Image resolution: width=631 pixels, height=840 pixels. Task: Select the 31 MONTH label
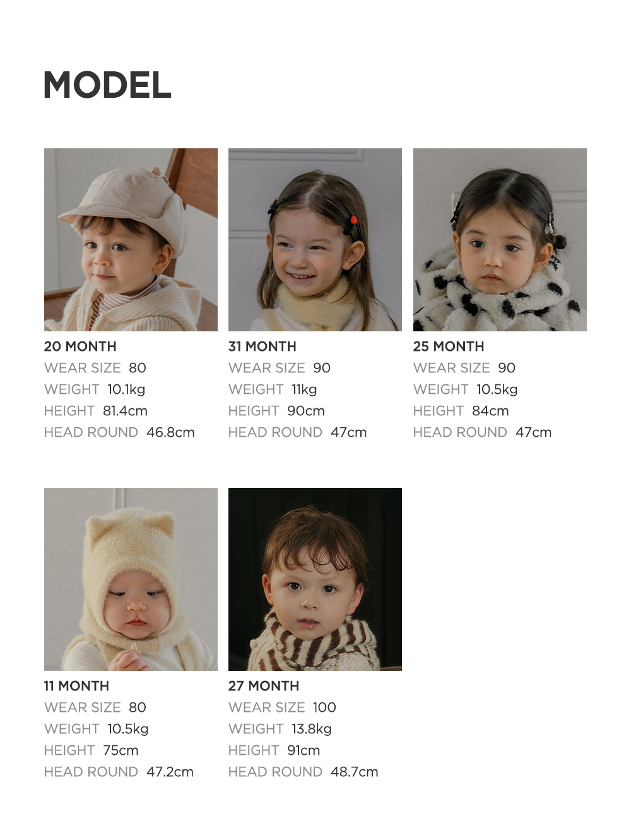coord(262,346)
